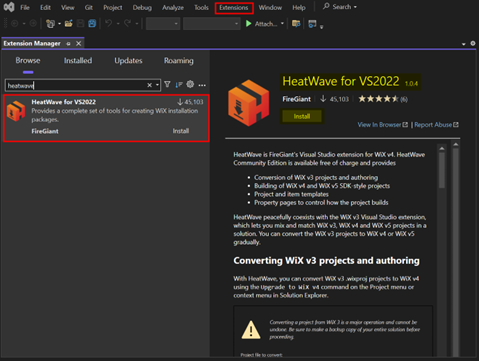
Task: Click the Save All toolbar icon
Action: pyautogui.click(x=92, y=24)
